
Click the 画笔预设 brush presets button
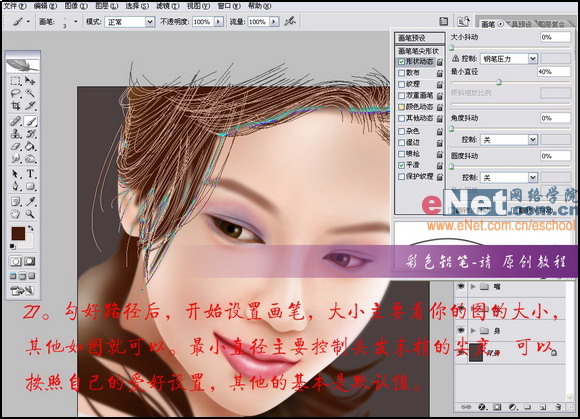(419, 38)
